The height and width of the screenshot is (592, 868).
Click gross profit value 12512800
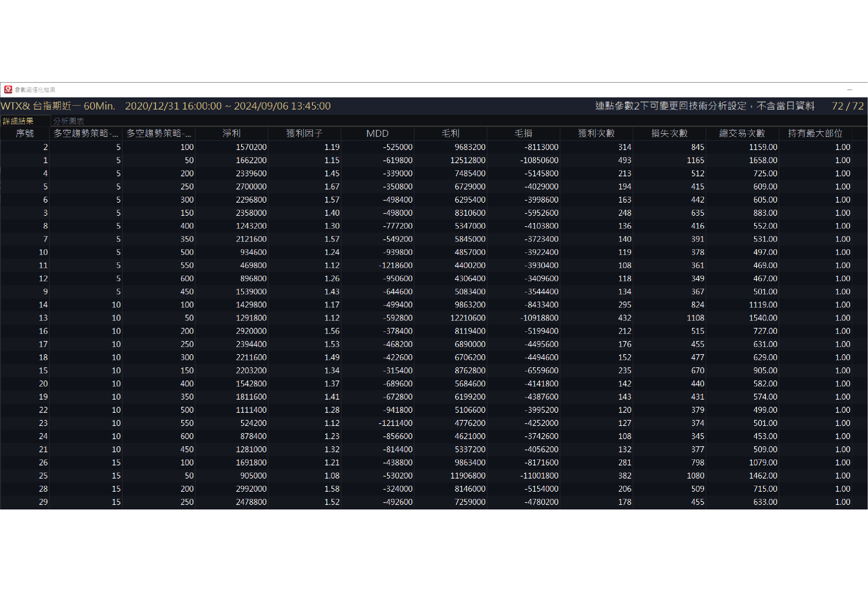[468, 160]
